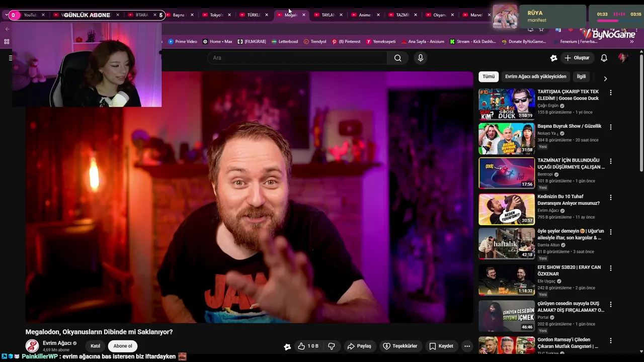Click the search magnifier button
Image resolution: width=644 pixels, height=362 pixels.
coord(397,58)
